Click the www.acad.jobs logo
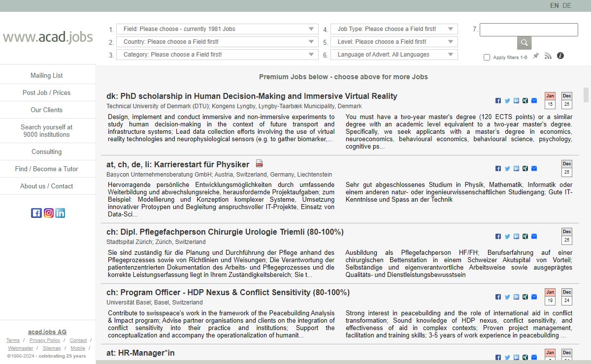591x364 pixels. 48,37
